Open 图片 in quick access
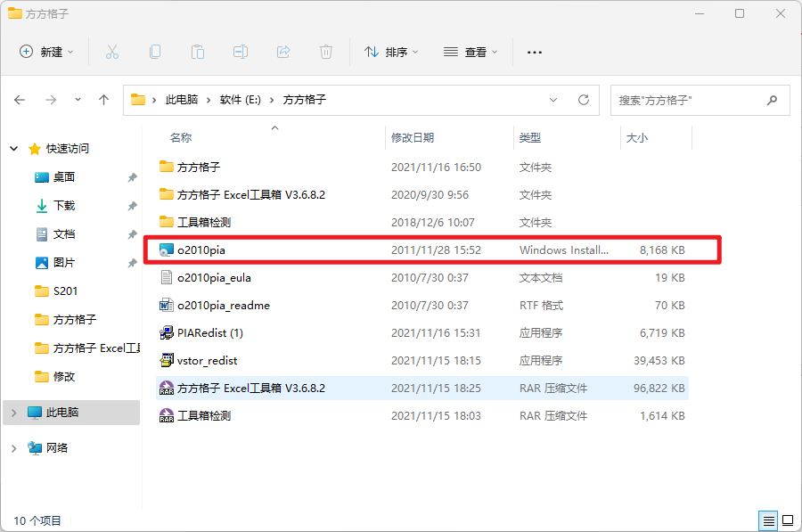 point(64,263)
